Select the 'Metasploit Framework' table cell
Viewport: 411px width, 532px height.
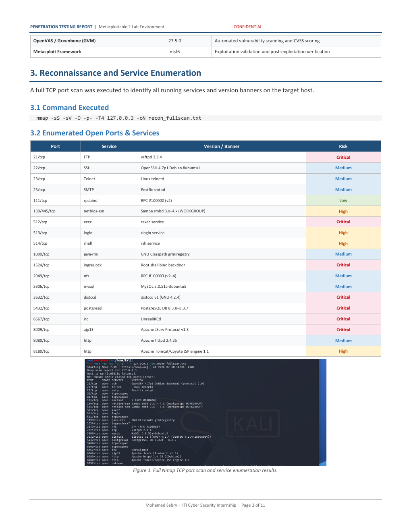click(x=84, y=52)
